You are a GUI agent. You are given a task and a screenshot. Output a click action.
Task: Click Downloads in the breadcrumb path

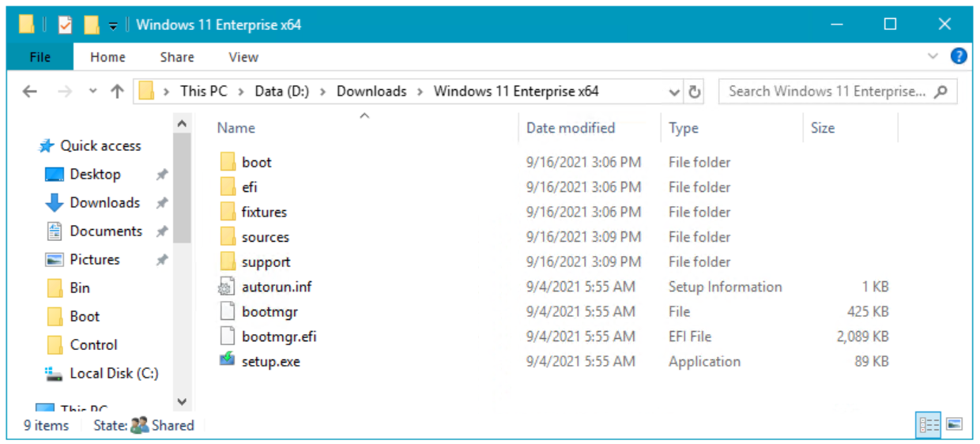[371, 92]
